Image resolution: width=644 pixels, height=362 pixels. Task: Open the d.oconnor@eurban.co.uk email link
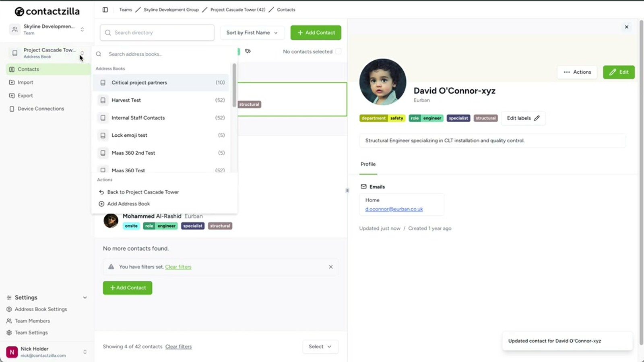point(394,209)
